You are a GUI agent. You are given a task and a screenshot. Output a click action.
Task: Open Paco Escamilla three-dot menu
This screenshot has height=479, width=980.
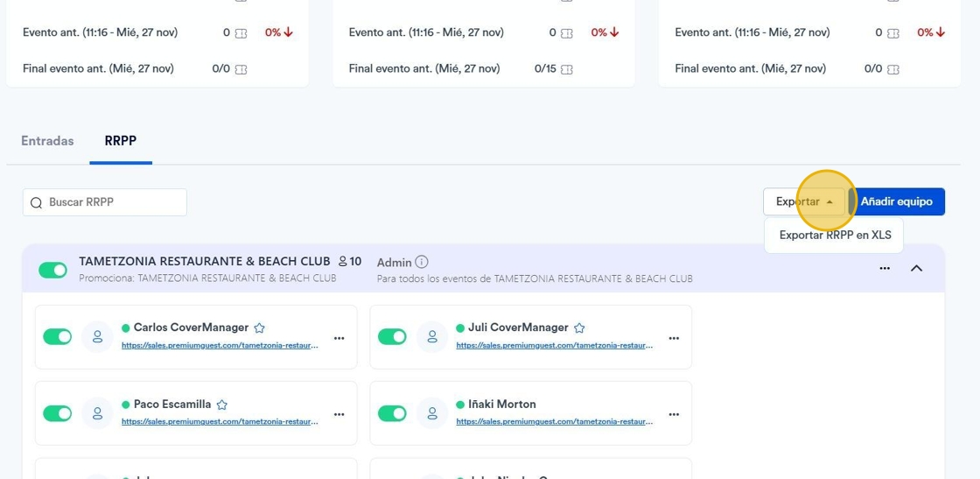coord(339,414)
